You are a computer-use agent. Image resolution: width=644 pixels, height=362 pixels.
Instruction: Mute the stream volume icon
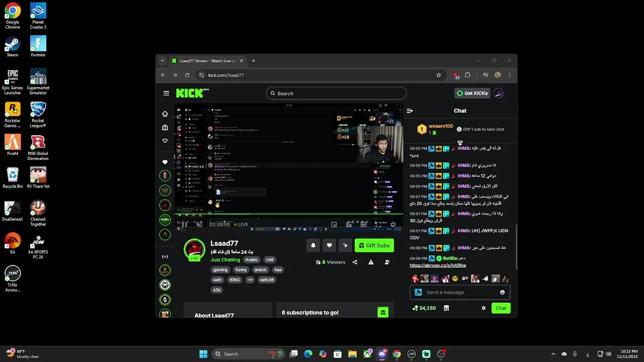click(x=199, y=224)
